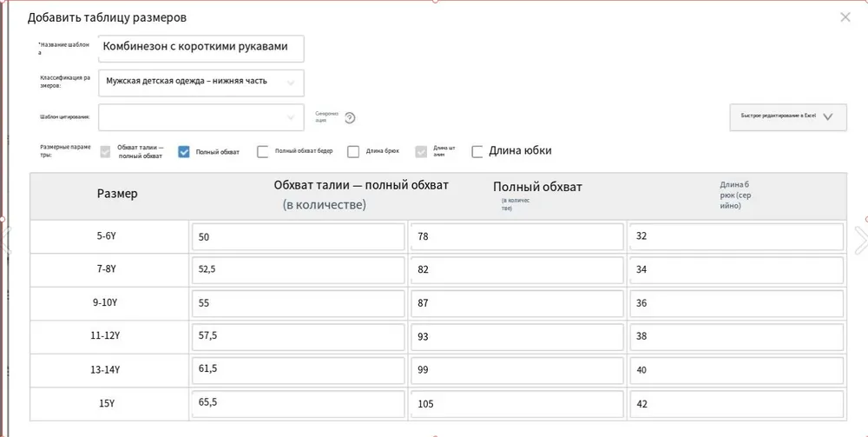
Task: Toggle the Длина штанин checkbox
Action: (421, 152)
